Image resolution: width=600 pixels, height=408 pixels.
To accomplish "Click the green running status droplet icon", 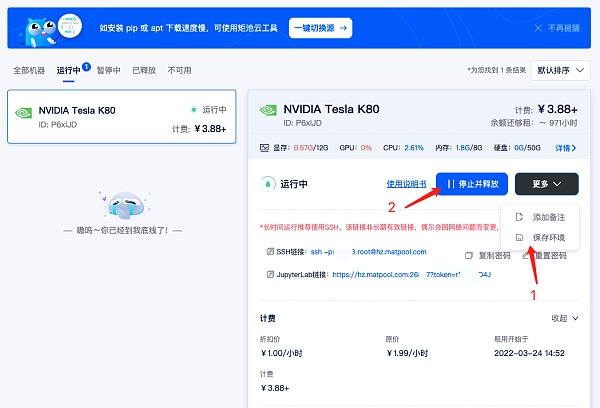I will pyautogui.click(x=267, y=184).
